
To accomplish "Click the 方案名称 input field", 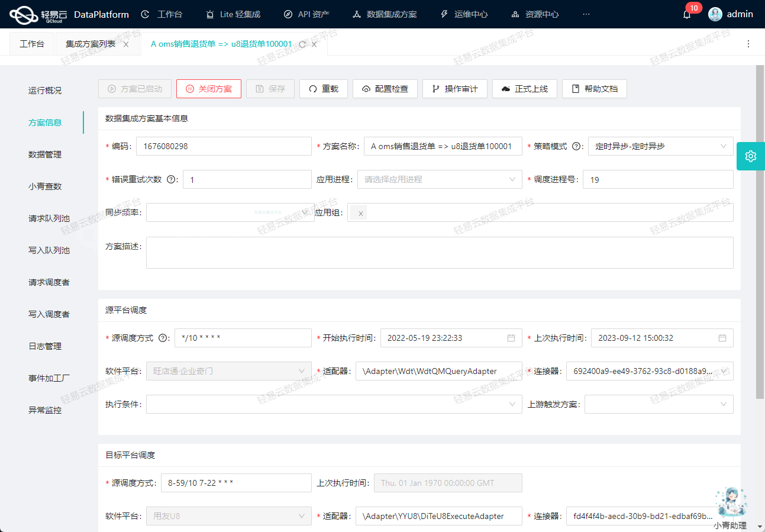I will coord(443,146).
